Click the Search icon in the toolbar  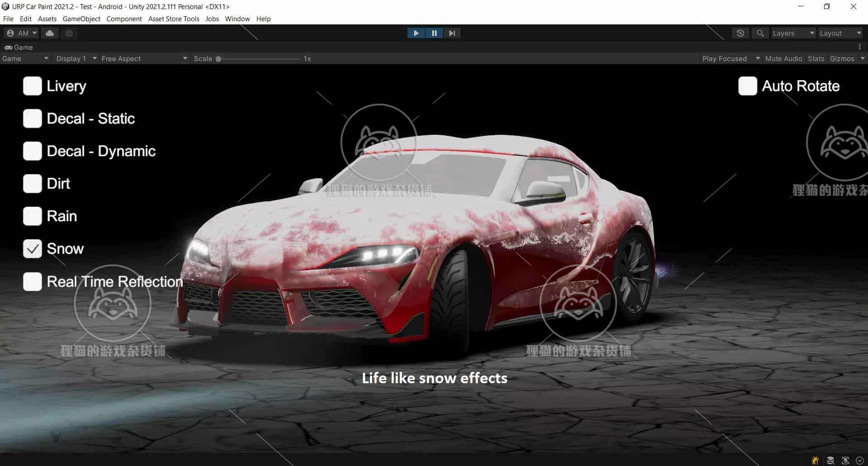760,33
